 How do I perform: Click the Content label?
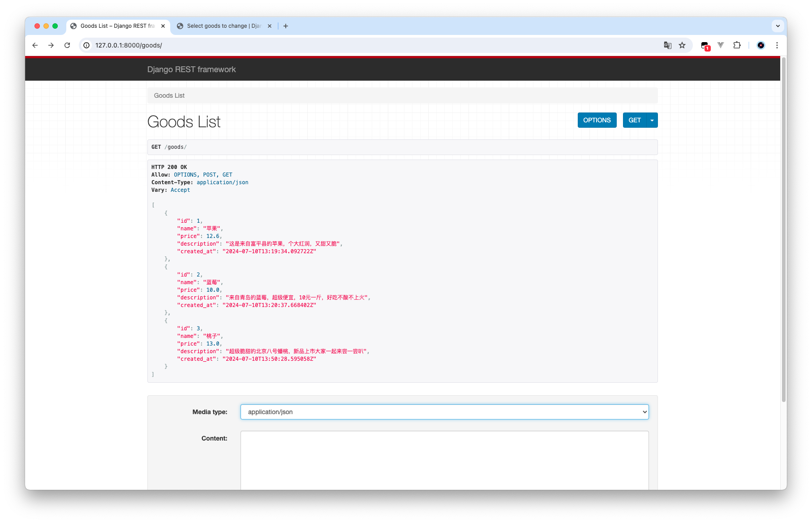(214, 438)
